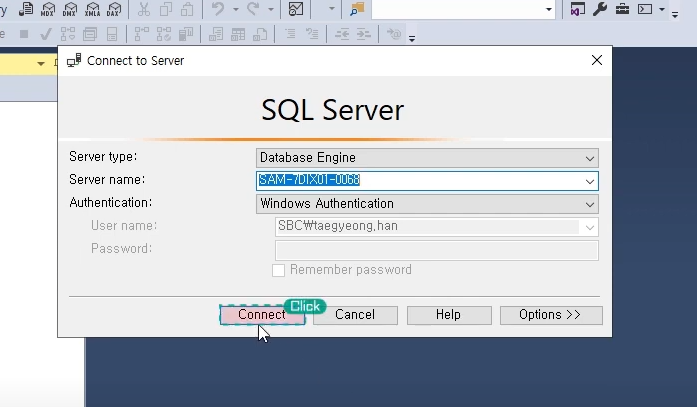Screen dimensions: 697x407
Task: Open a new XMLA query
Action: (92, 9)
